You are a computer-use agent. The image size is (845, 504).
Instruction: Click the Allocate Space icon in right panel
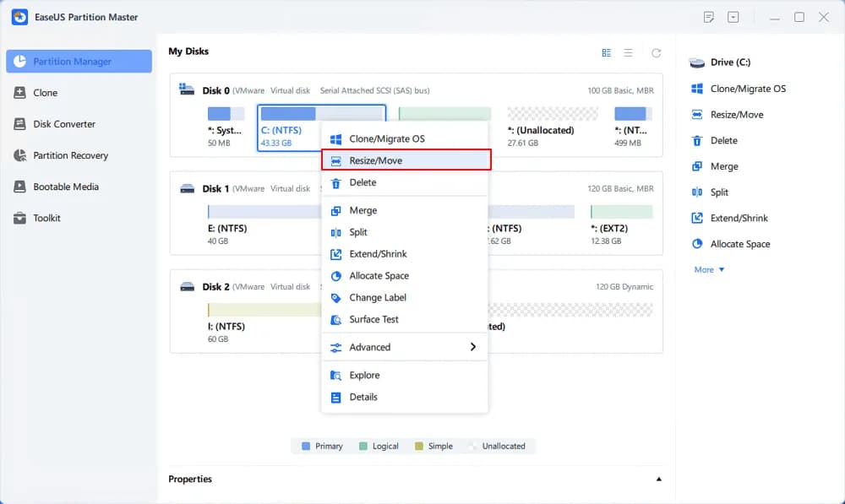click(697, 244)
